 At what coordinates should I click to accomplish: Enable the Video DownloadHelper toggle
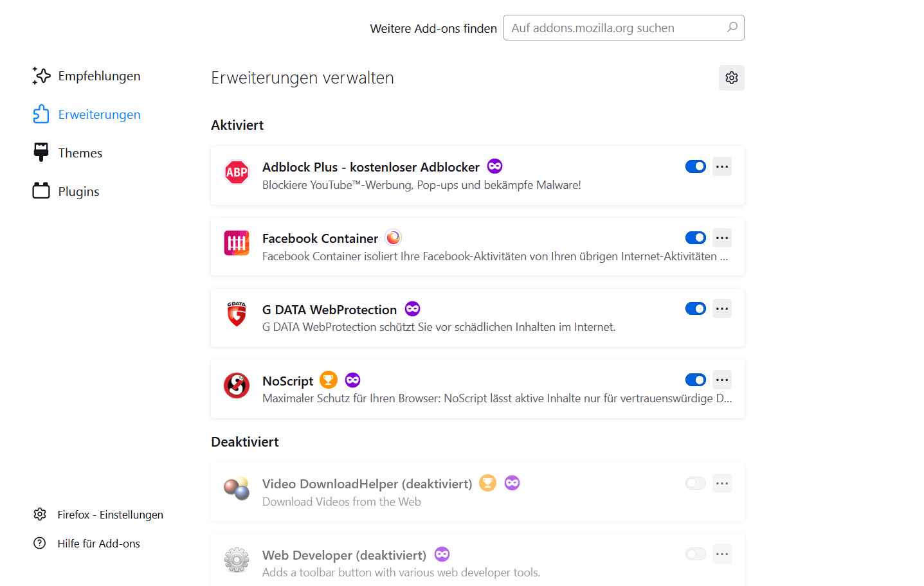tap(695, 483)
